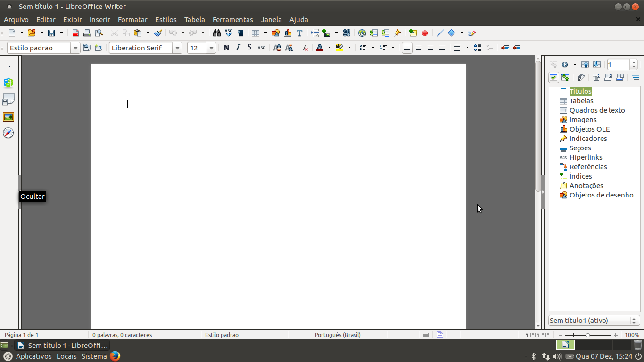Open the font name dropdown
The width and height of the screenshot is (644, 362).
click(x=177, y=48)
